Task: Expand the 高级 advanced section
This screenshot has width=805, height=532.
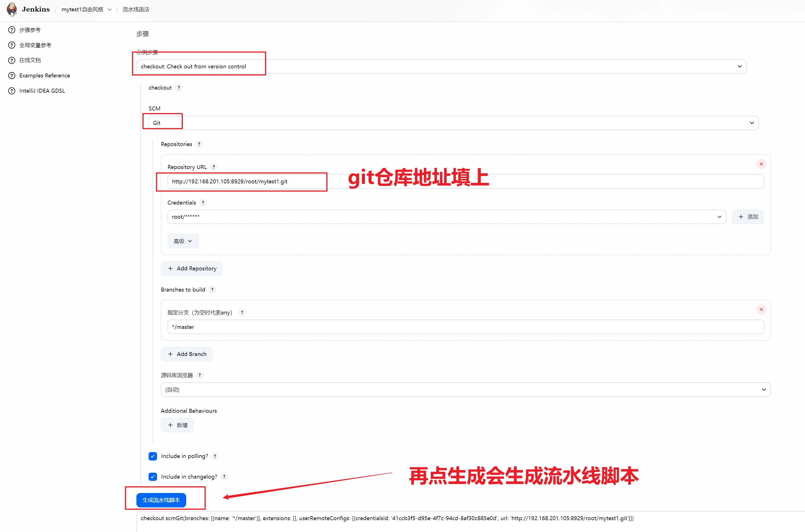Action: (183, 241)
